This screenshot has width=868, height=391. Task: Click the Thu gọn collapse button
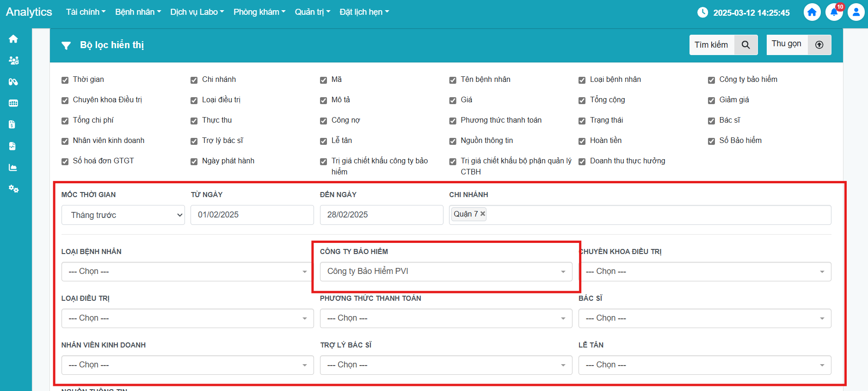(x=799, y=45)
